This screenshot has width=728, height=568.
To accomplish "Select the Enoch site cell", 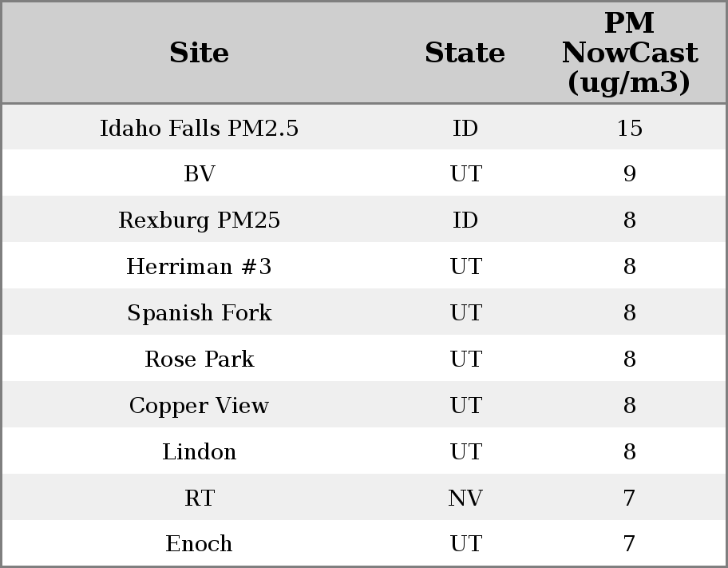I will tap(199, 544).
